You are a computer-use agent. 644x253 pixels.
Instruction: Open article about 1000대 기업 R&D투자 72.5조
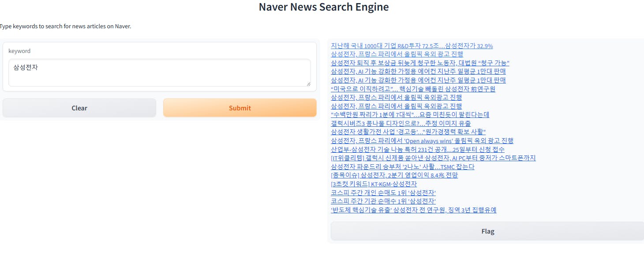click(x=412, y=45)
